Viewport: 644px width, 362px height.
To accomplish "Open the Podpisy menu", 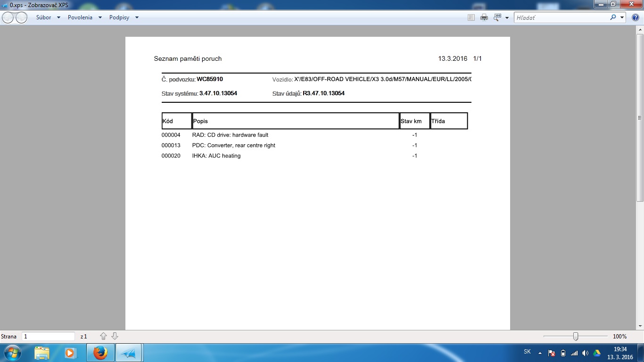I will (124, 17).
